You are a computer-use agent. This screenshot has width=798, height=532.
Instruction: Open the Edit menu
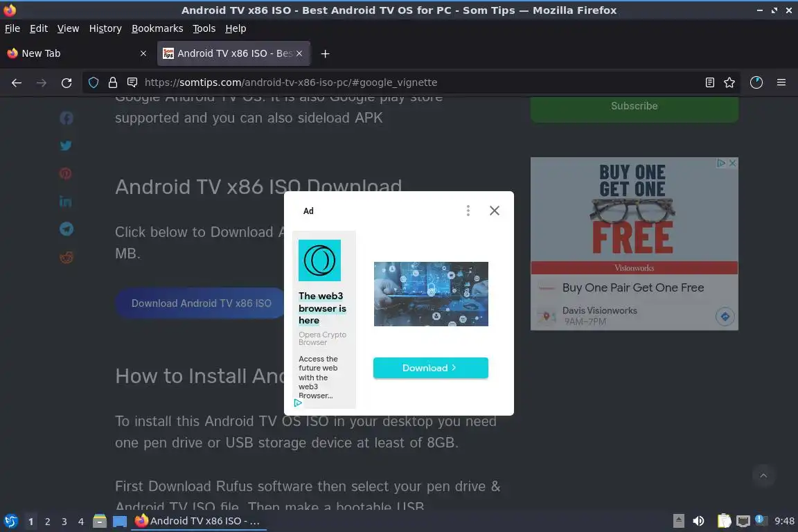click(x=39, y=28)
